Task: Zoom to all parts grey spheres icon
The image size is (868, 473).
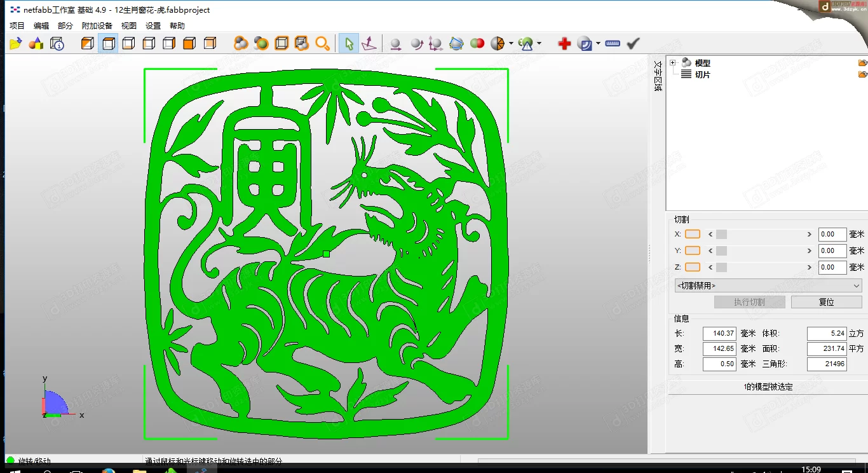Action: 241,43
